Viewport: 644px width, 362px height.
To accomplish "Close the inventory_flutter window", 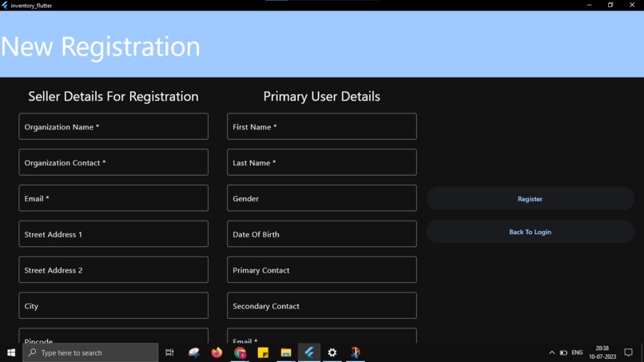I will [632, 5].
